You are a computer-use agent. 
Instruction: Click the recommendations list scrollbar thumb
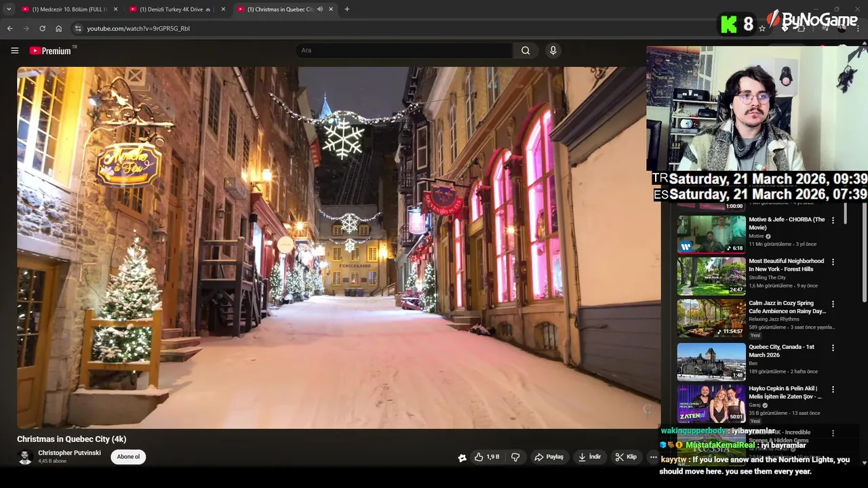(845, 212)
